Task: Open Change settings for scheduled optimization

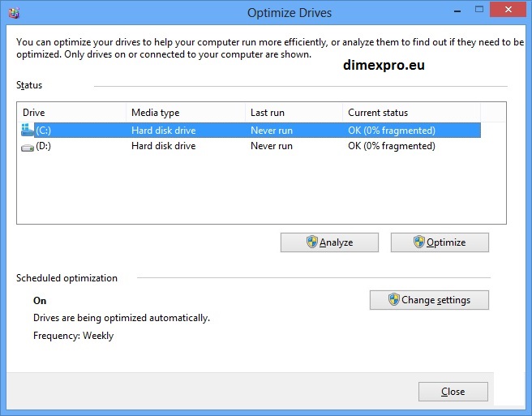Action: [x=429, y=300]
